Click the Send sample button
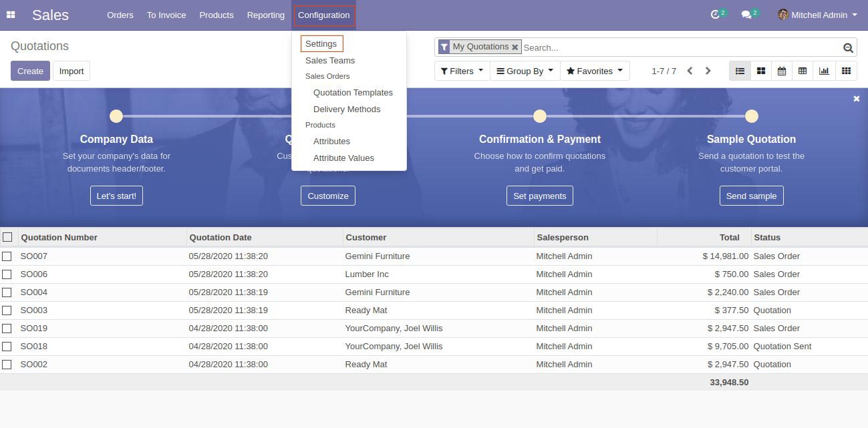Screen dimensions: 868x428 [751, 196]
